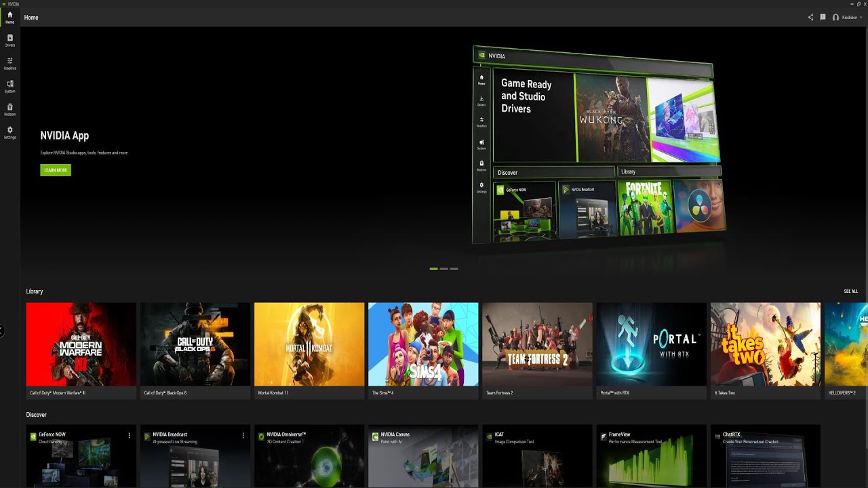Click the GeForce NOW card icon

34,437
